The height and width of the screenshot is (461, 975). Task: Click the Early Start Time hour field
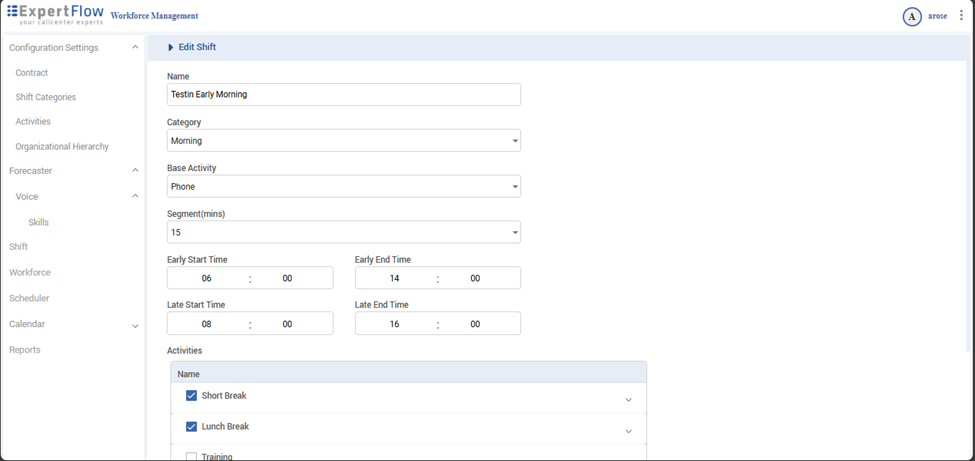(x=207, y=279)
